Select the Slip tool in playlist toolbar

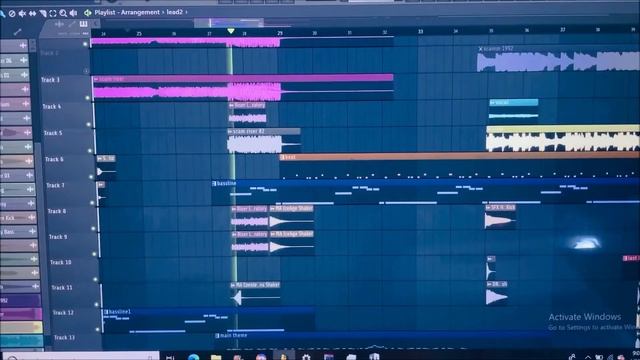point(32,13)
